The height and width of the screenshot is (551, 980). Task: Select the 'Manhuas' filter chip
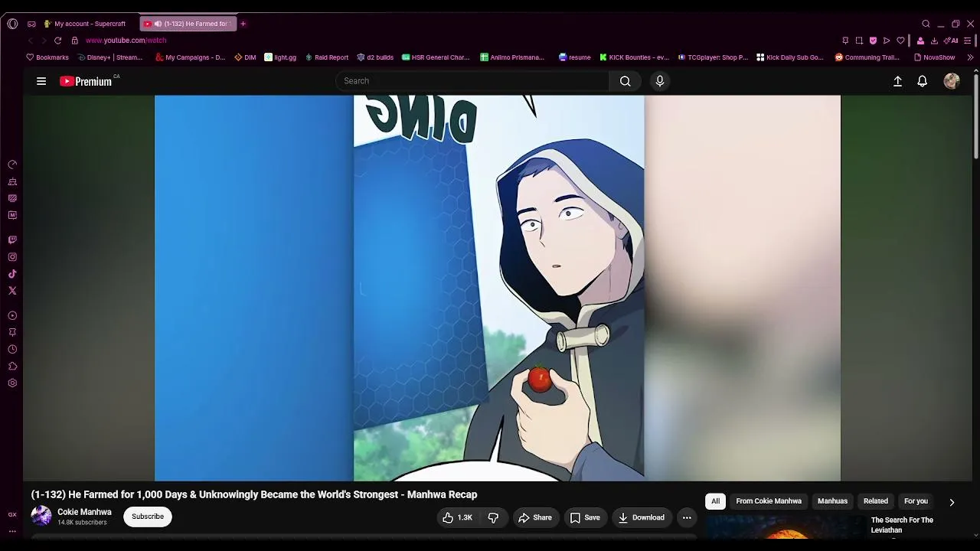(832, 501)
